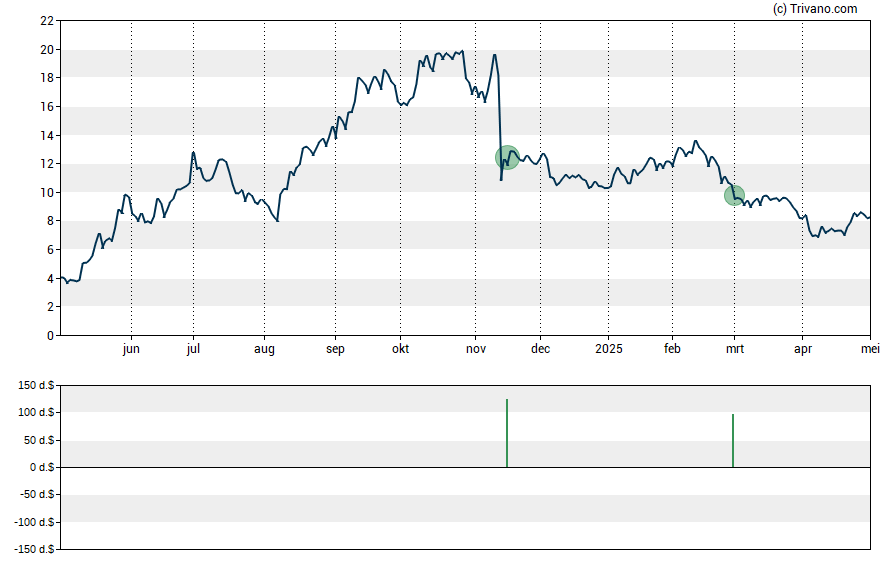
Task: Click the '2025' x-axis label
Action: click(x=609, y=349)
